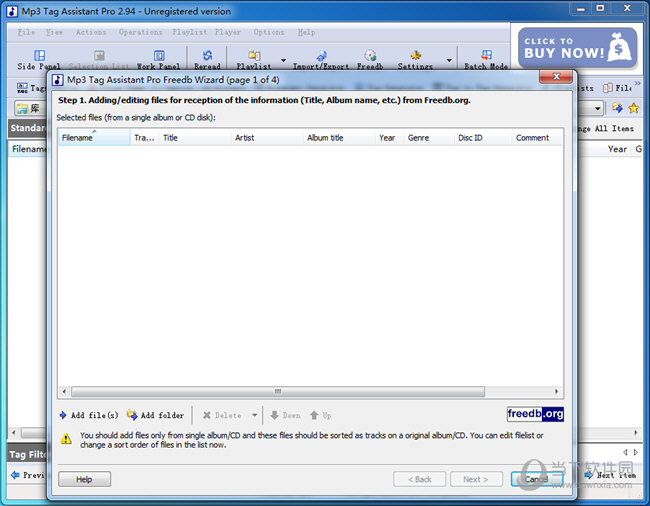This screenshot has width=650, height=506.
Task: Expand the Settings dropdown arrow
Action: point(449,61)
